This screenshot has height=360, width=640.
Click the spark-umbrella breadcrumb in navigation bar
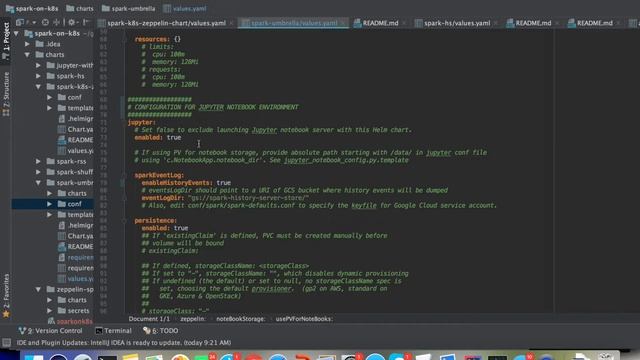click(128, 8)
